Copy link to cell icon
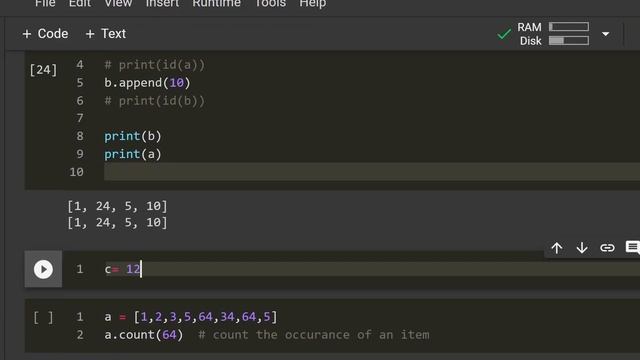Screen dimensions: 640x360 pyautogui.click(x=607, y=248)
